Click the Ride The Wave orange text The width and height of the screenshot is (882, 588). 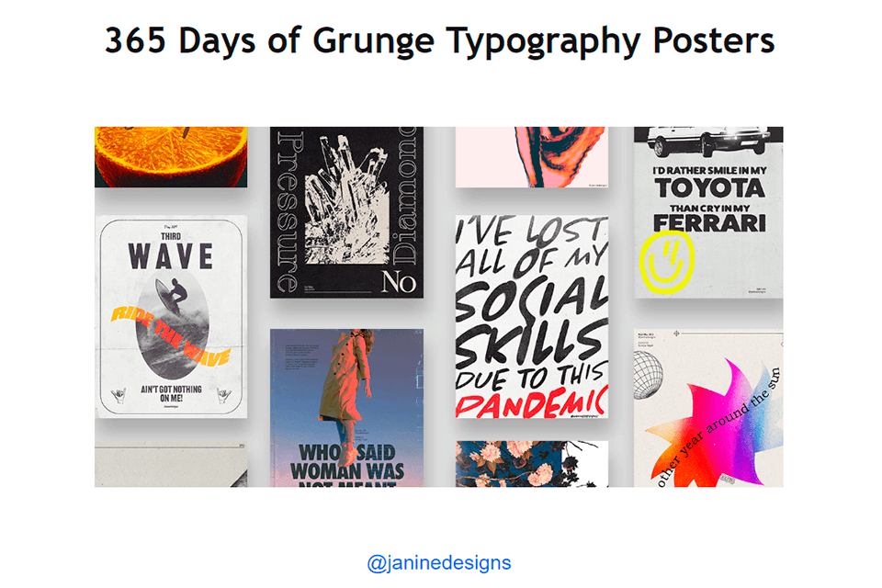pos(171,336)
